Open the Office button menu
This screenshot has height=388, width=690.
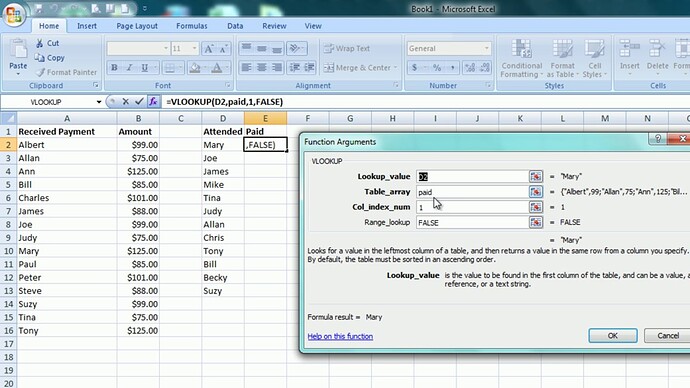(14, 15)
